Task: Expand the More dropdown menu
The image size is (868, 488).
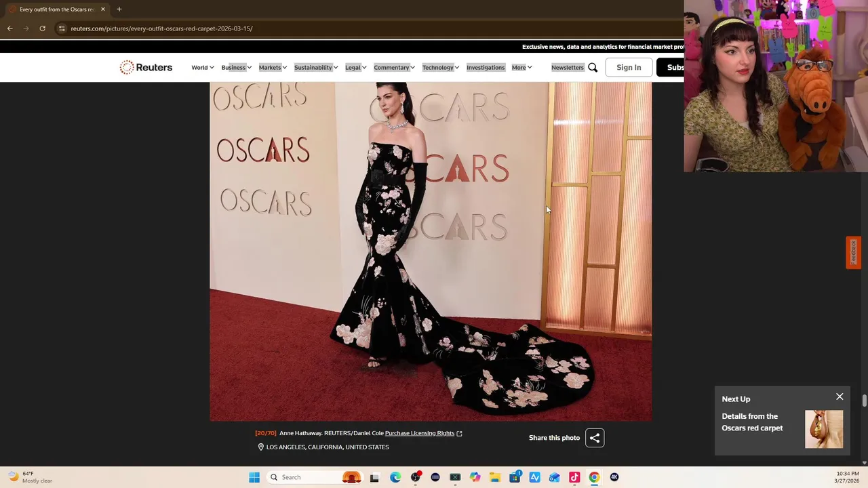Action: [521, 67]
